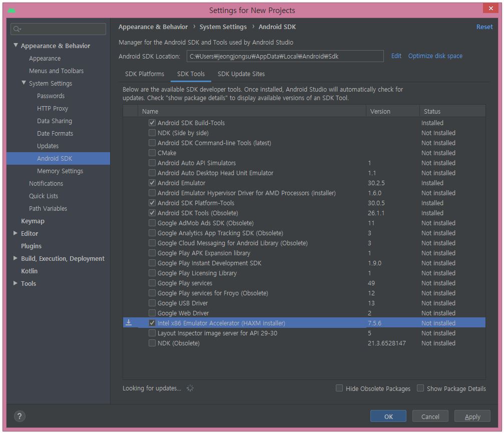Open Plugins settings
This screenshot has height=434, width=504.
[x=31, y=246]
